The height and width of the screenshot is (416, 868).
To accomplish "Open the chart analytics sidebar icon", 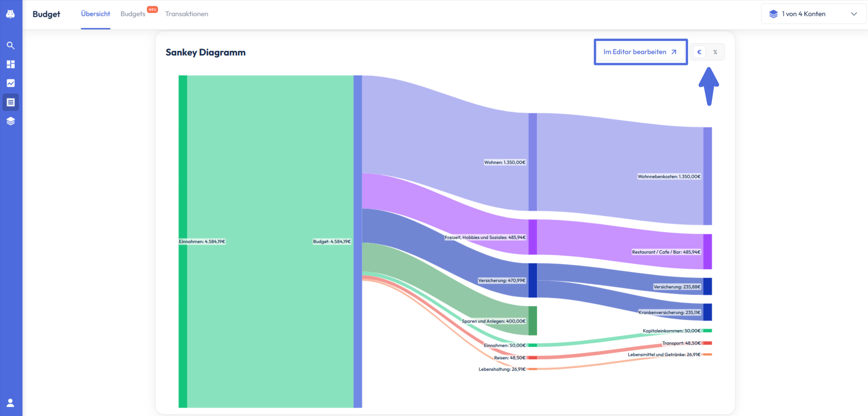I will [11, 83].
